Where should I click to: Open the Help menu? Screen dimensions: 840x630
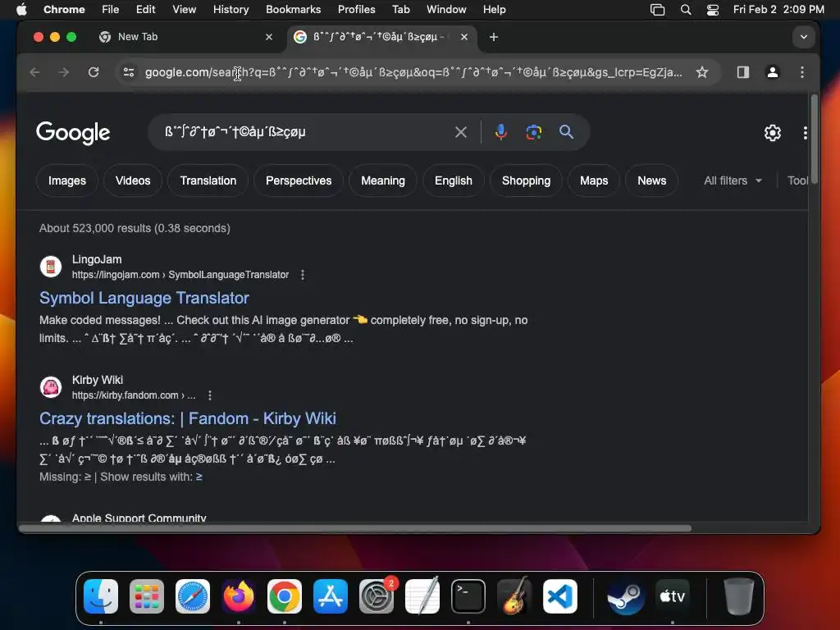494,10
